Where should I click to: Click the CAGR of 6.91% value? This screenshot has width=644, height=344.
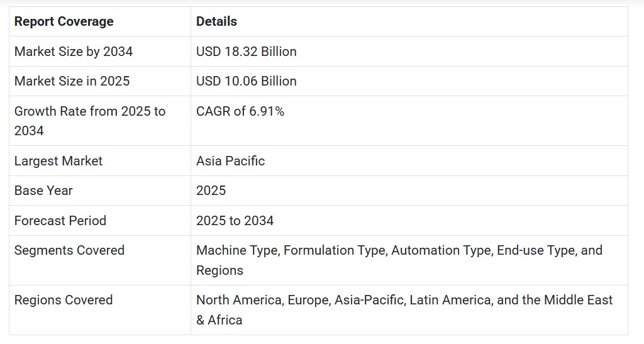(240, 111)
